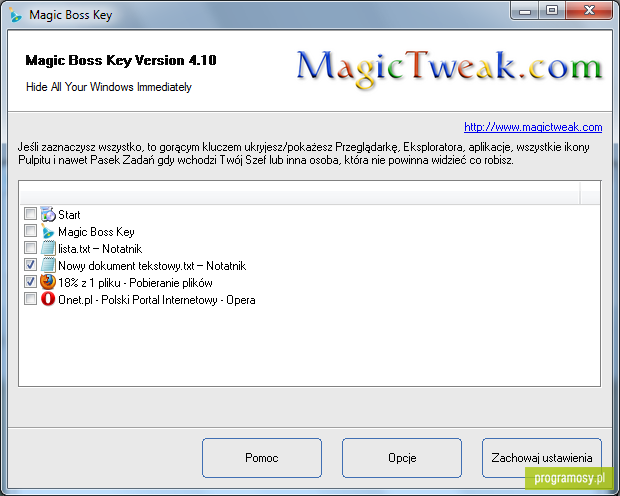Image resolution: width=620 pixels, height=496 pixels.
Task: Maximize the Magic Boss Key window
Action: point(552,11)
